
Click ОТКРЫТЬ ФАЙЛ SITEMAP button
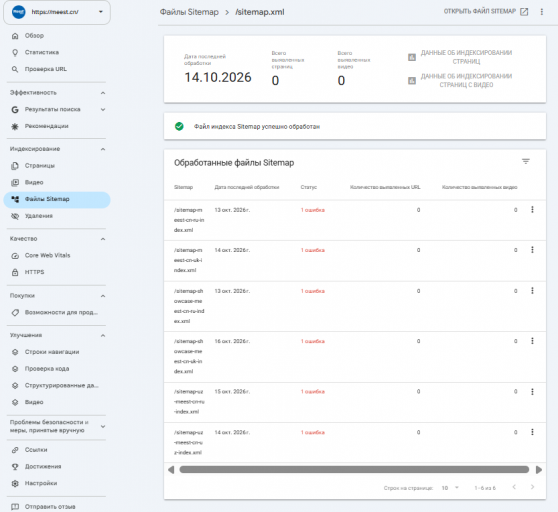(486, 12)
